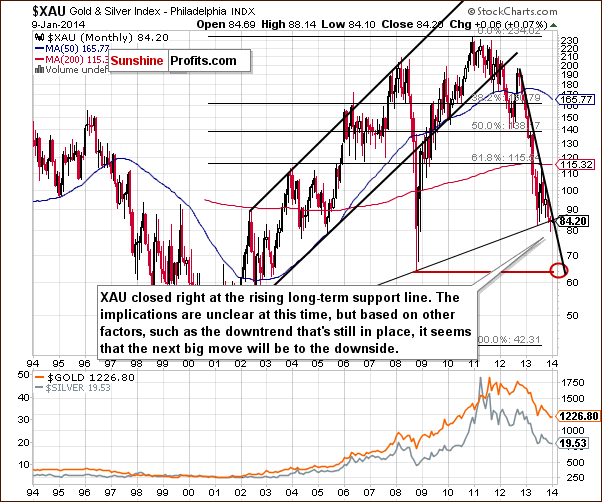602x502 pixels.
Task: Click the green up-triangle change indicator
Action: coord(553,25)
